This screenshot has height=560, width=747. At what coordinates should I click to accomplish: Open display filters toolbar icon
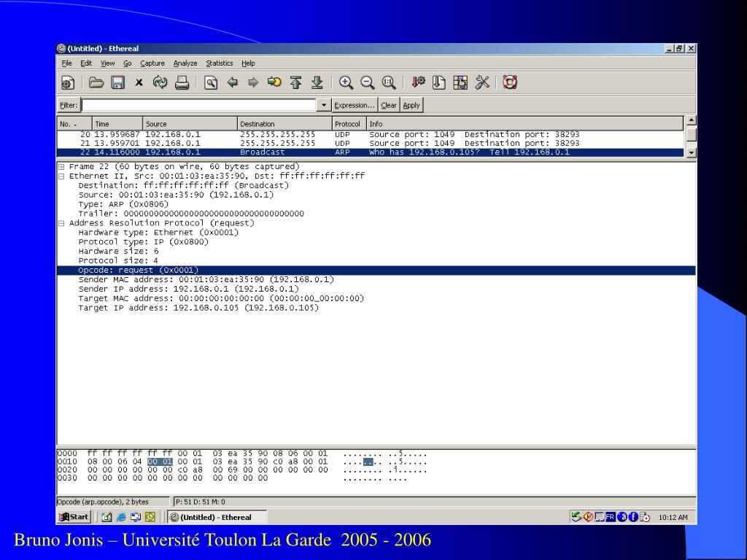coord(438,83)
